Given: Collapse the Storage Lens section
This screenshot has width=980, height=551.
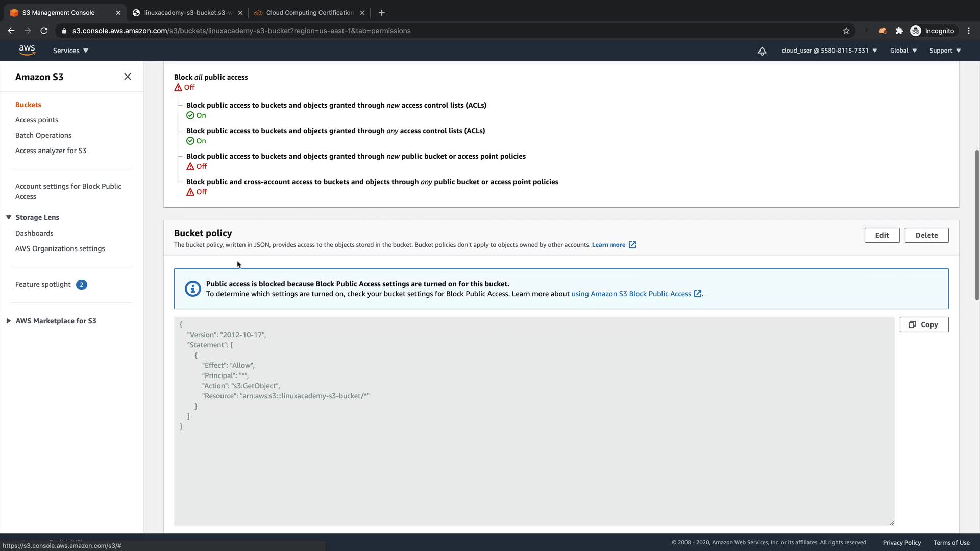Looking at the screenshot, I should pos(9,217).
